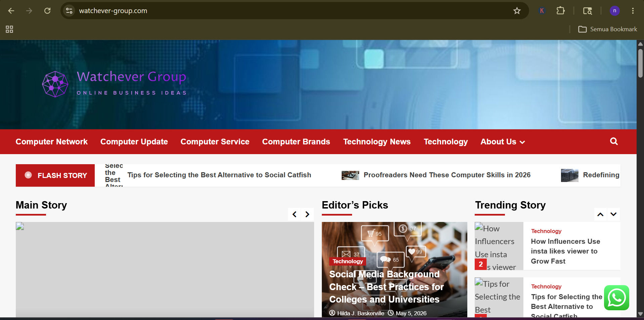Viewport: 644px width, 320px height.
Task: Open the Computer Brands menu item
Action: tap(296, 142)
